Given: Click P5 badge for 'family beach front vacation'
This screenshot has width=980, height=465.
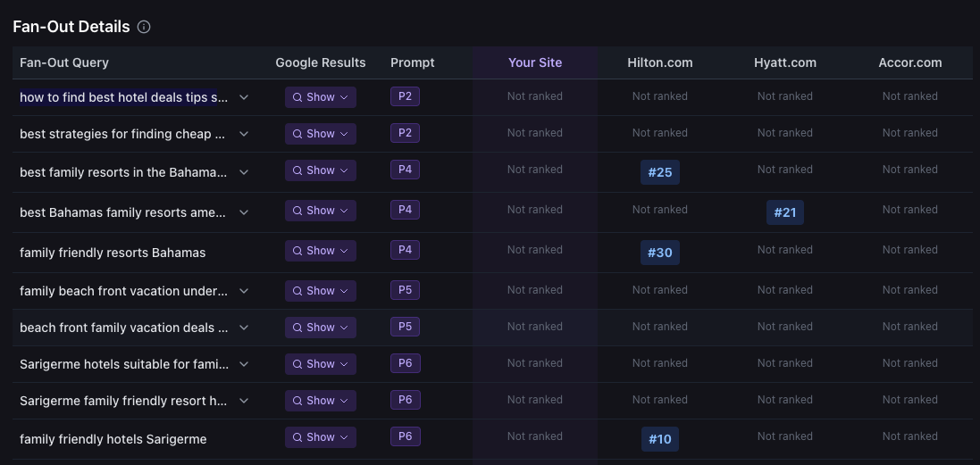Looking at the screenshot, I should (405, 290).
